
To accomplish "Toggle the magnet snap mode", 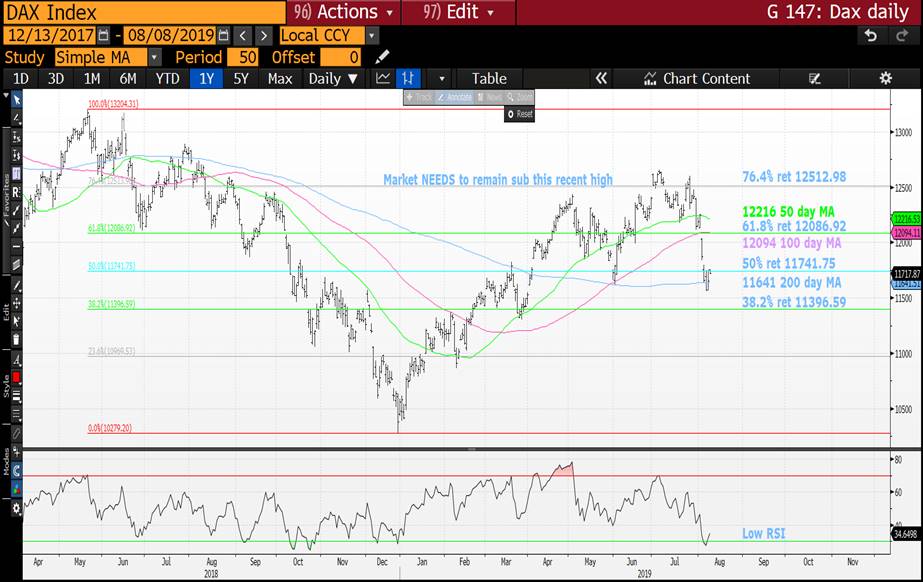I will click(x=16, y=470).
